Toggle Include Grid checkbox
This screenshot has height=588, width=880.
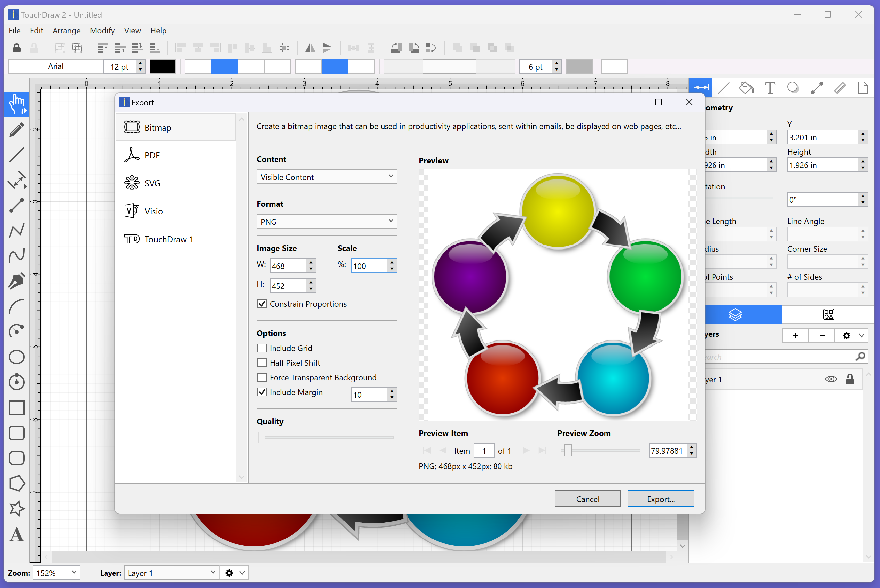(262, 348)
